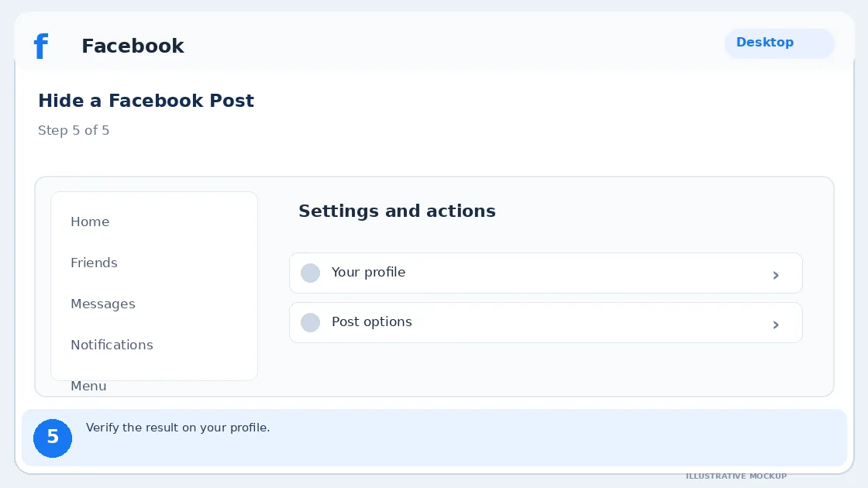868x488 pixels.
Task: Click the Facebook logo icon
Action: (x=42, y=46)
